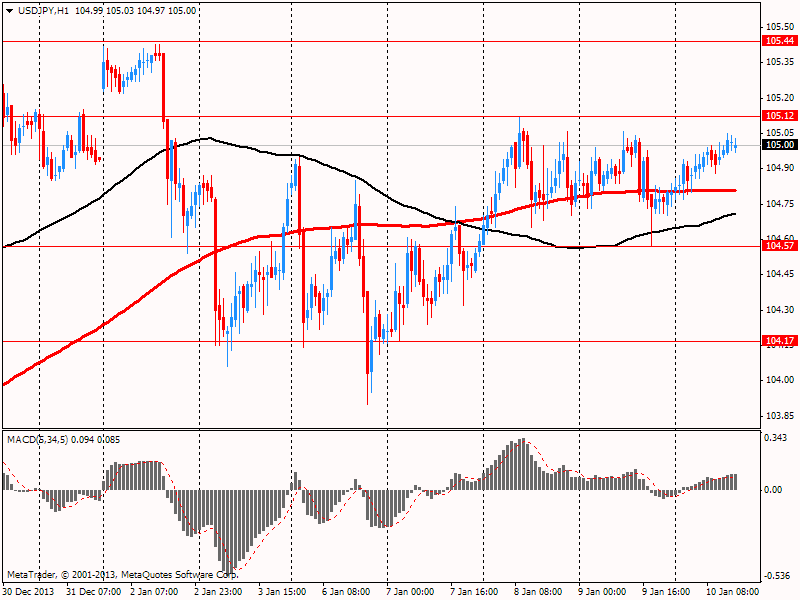The height and width of the screenshot is (600, 800).
Task: Click the 2 Jan 23:00 time axis label
Action: pos(218,592)
